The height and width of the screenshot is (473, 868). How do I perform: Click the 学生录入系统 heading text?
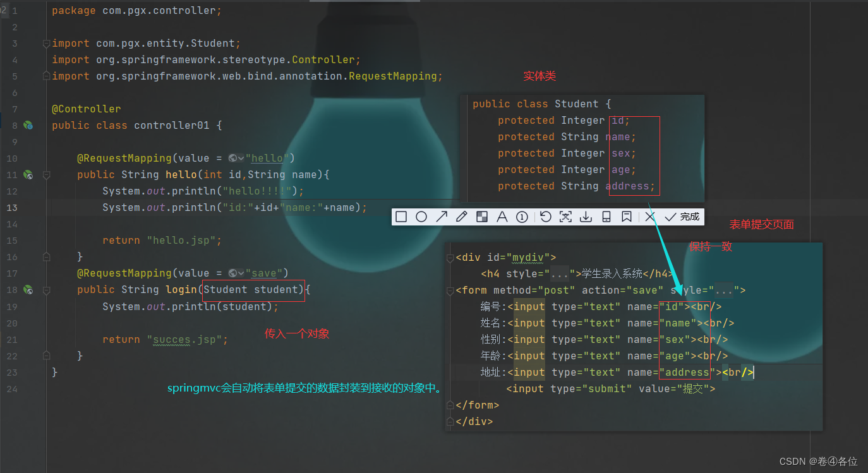pos(612,274)
